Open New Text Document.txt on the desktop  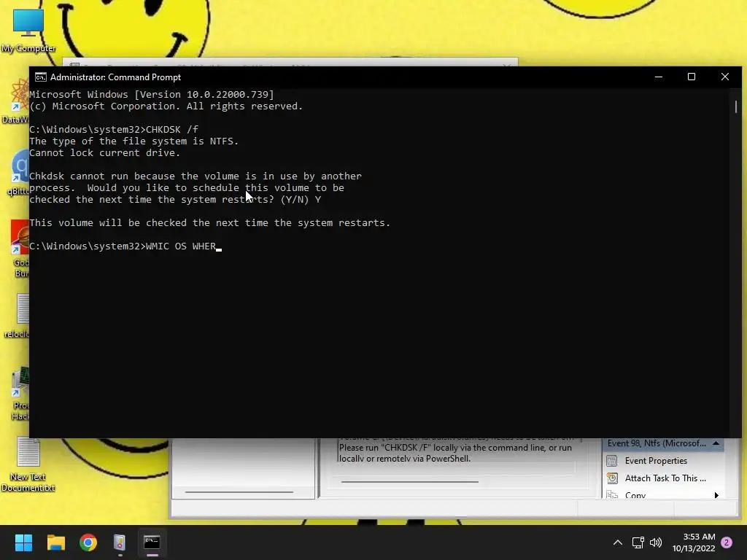click(28, 464)
